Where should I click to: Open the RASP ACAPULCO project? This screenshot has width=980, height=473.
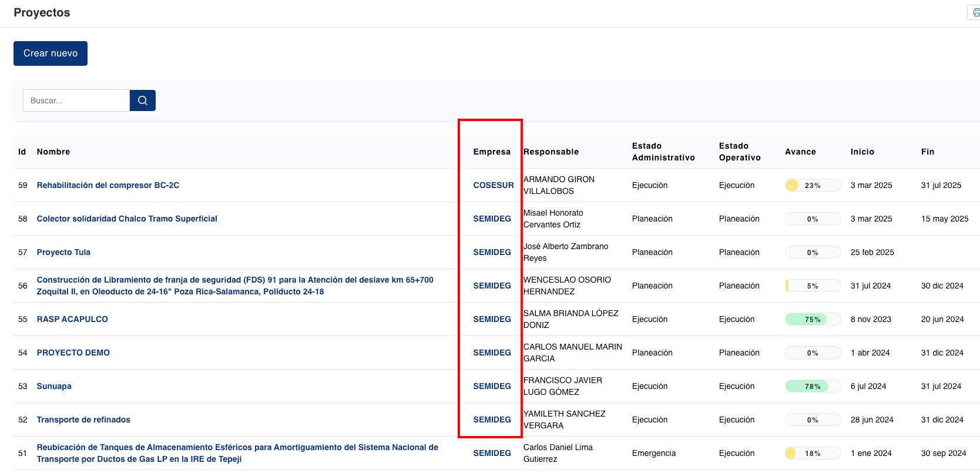72,319
